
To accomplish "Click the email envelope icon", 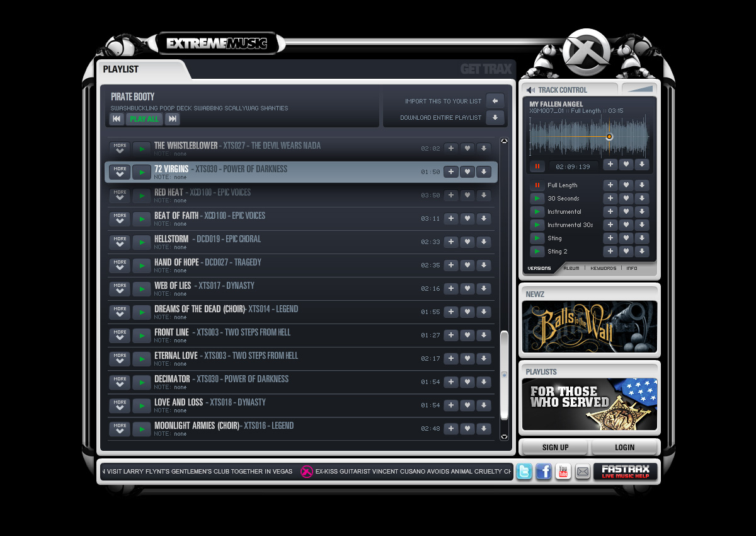I will (583, 471).
